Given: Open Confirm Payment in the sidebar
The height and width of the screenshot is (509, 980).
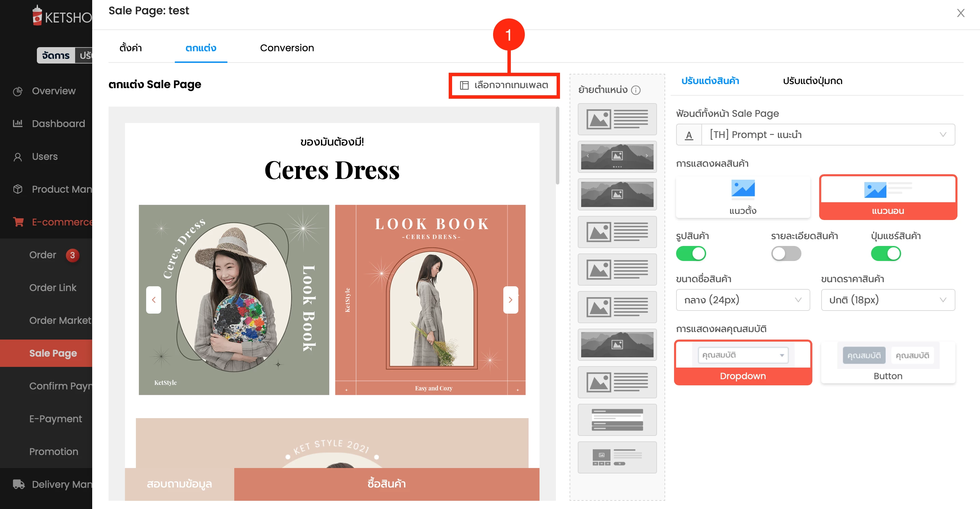Looking at the screenshot, I should pos(60,386).
